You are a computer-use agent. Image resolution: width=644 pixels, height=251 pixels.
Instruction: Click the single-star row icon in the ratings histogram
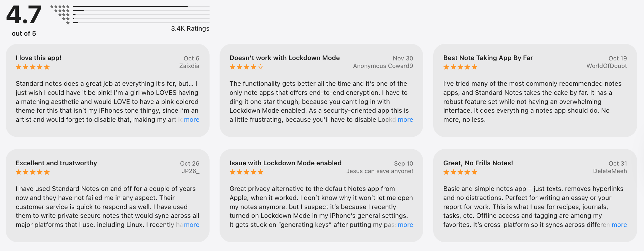[68, 23]
